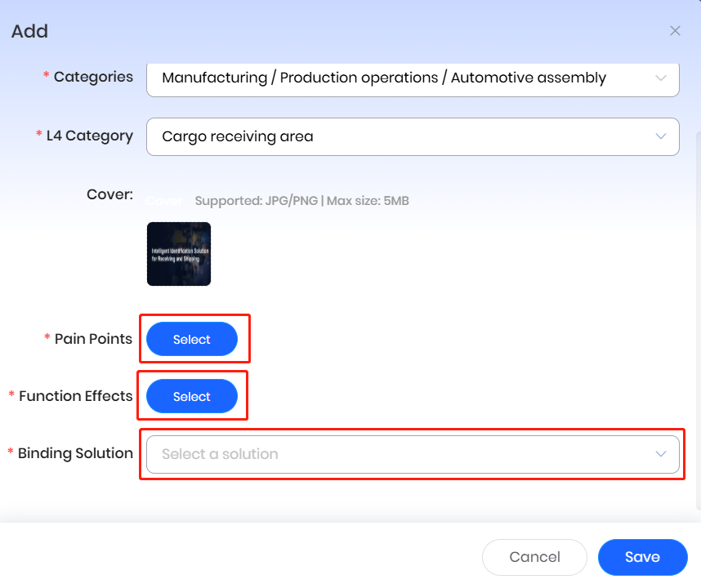Click the cover image thumbnail

(x=179, y=254)
